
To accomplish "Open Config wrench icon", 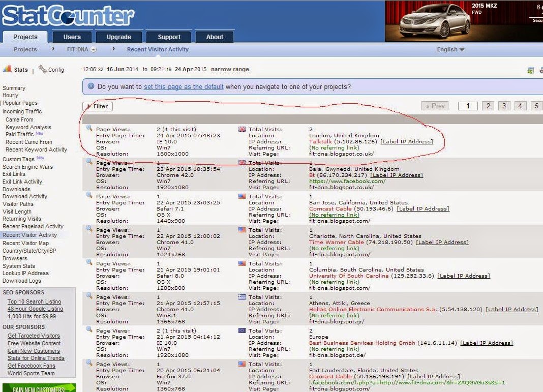I will click(43, 69).
